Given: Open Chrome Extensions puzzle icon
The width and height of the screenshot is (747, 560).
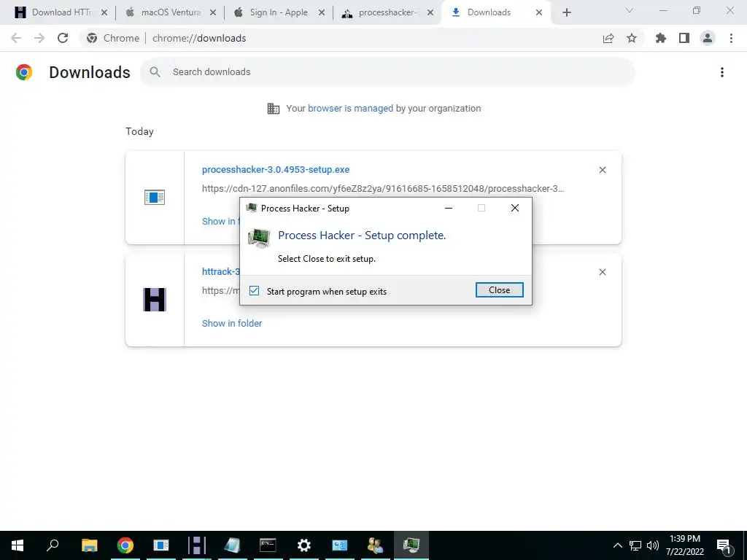Looking at the screenshot, I should [x=661, y=38].
